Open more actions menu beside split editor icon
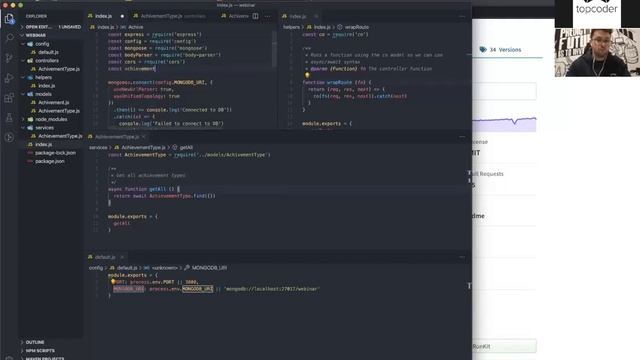The height and width of the screenshot is (360, 640). [x=267, y=16]
